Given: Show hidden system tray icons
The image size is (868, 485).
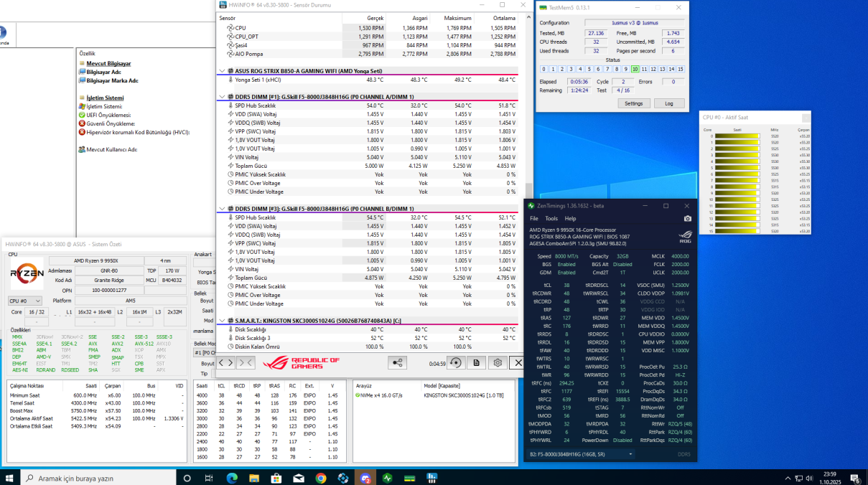Looking at the screenshot, I should [788, 478].
